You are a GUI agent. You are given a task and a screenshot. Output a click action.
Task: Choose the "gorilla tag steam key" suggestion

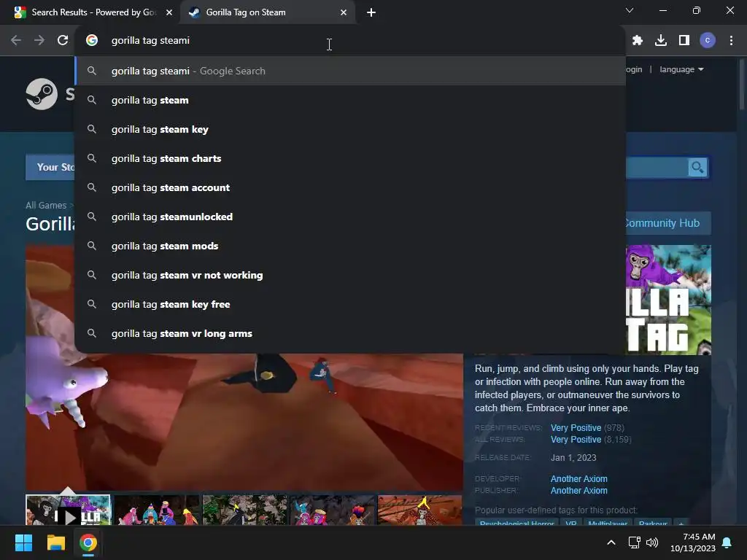(x=350, y=129)
